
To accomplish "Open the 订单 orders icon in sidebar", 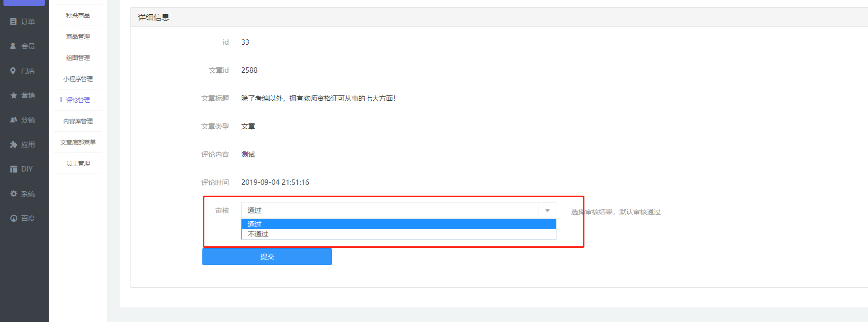I will coord(13,22).
